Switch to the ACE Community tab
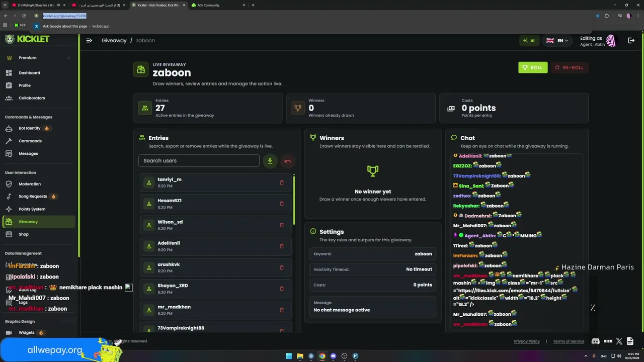Viewport: 644px width, 362px height. tap(218, 5)
